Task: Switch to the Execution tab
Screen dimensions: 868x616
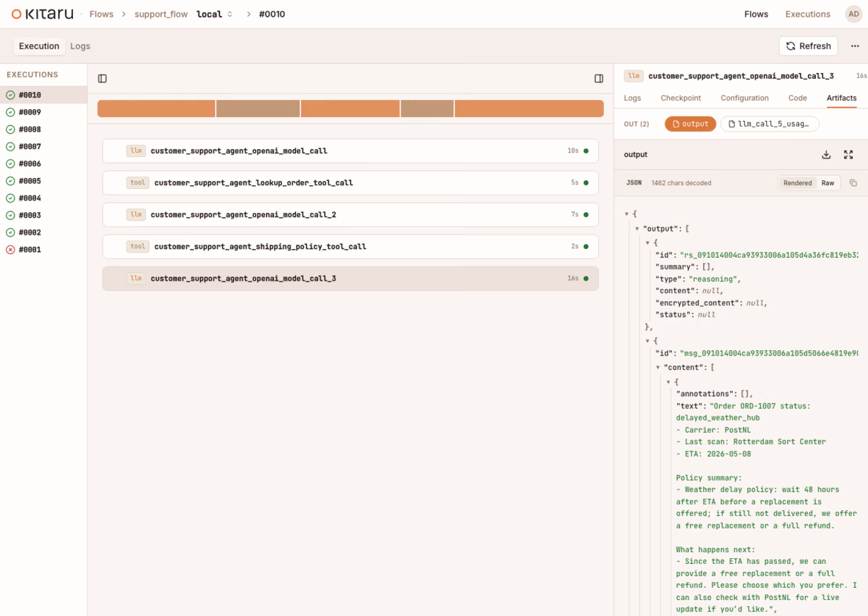Action: pos(39,46)
